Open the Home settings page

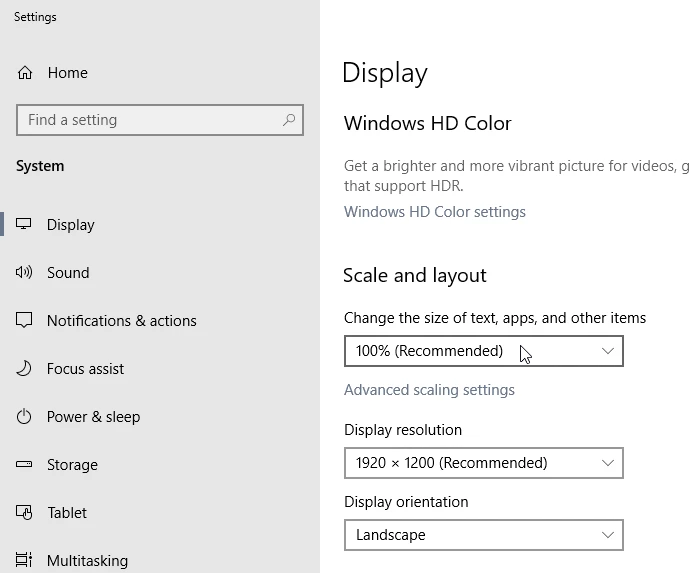pos(160,73)
